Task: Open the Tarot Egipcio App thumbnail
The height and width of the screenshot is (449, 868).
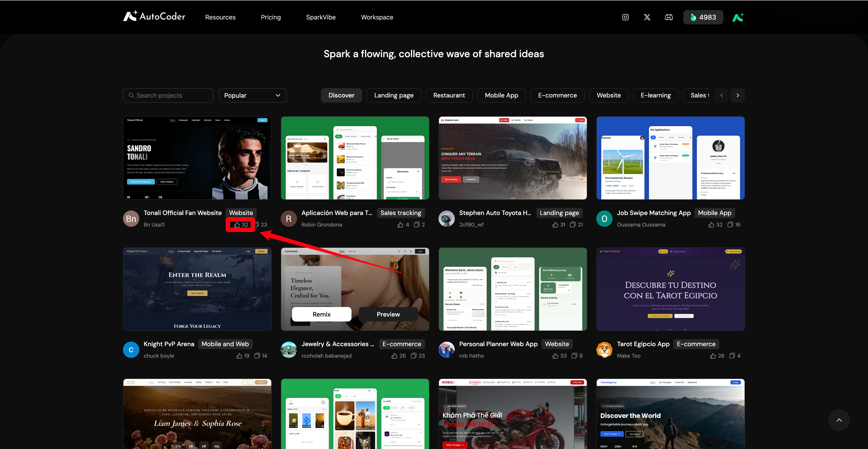Action: pos(670,289)
